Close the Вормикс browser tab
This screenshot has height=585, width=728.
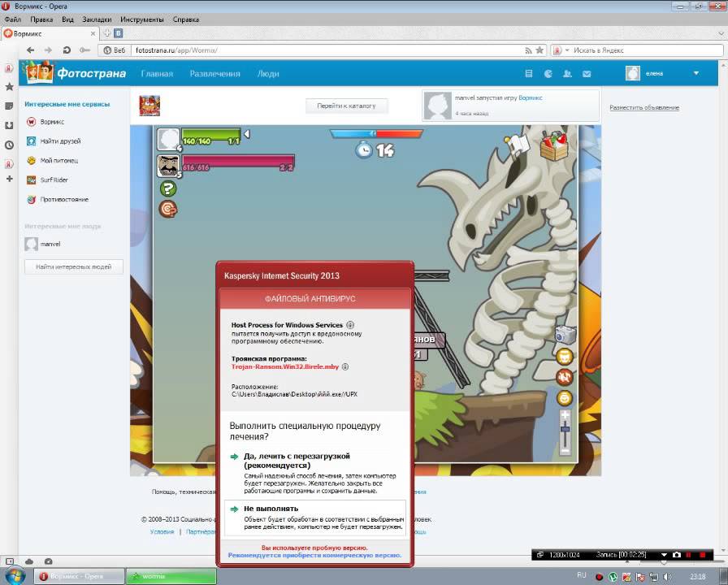[93, 33]
